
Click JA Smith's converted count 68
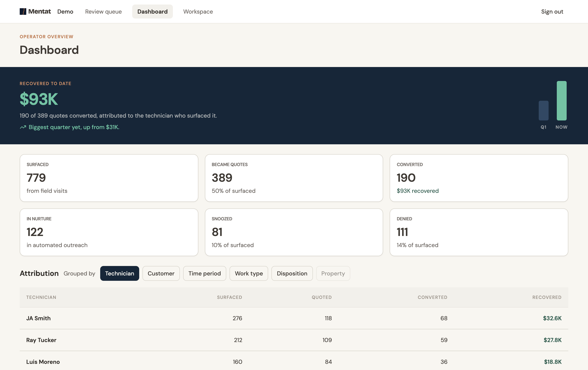pyautogui.click(x=444, y=318)
